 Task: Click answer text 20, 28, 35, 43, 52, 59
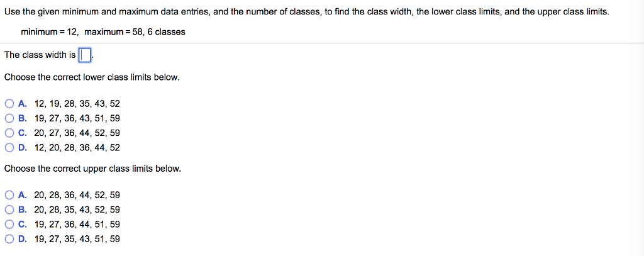click(x=77, y=210)
